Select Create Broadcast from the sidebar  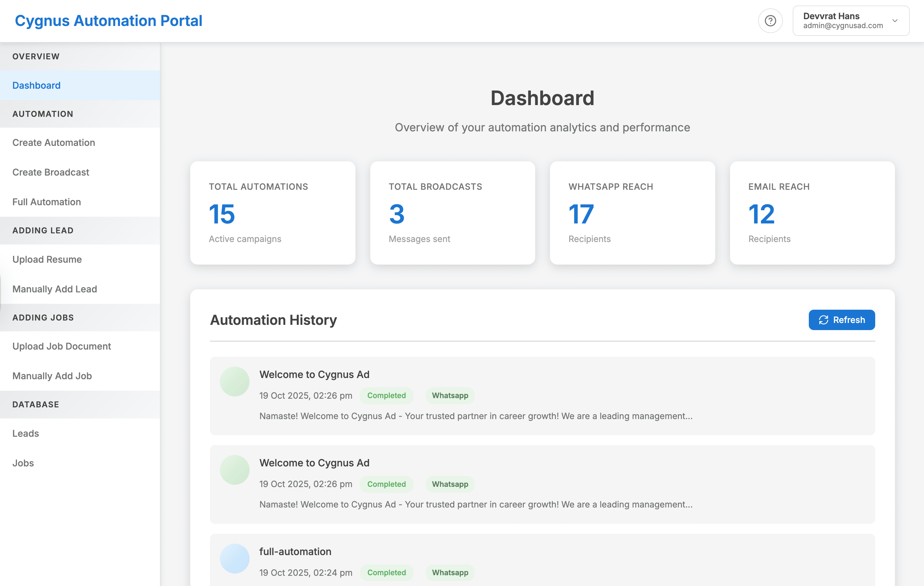coord(51,172)
